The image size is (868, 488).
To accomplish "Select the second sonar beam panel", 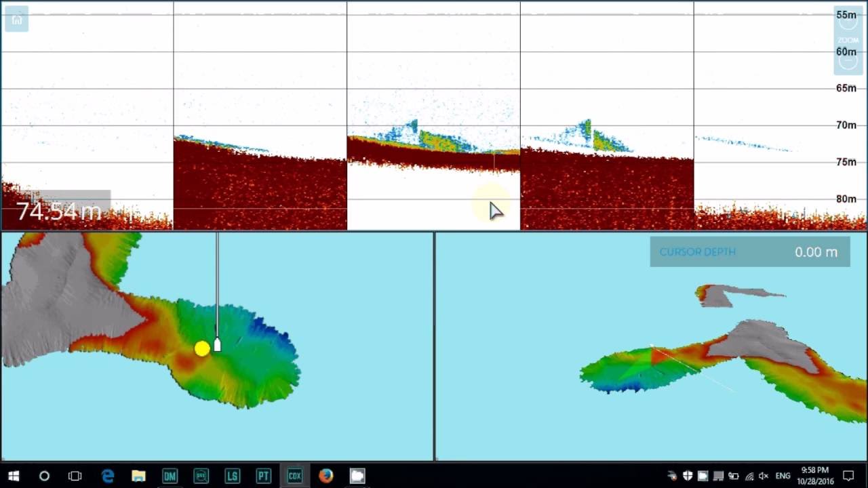I will point(260,115).
